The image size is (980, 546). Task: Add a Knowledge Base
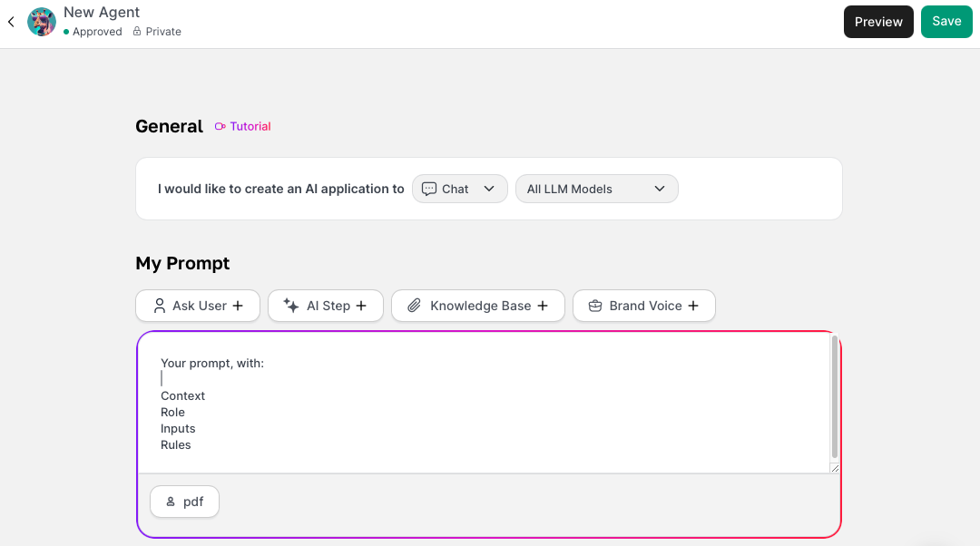pyautogui.click(x=477, y=306)
